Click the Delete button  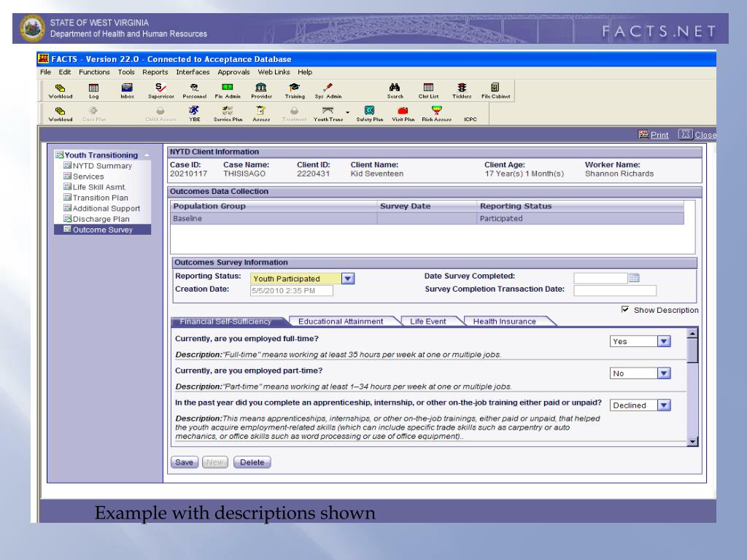point(252,462)
